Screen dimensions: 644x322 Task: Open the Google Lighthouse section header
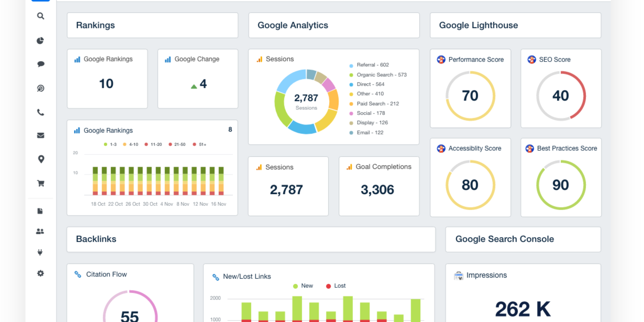tap(516, 25)
